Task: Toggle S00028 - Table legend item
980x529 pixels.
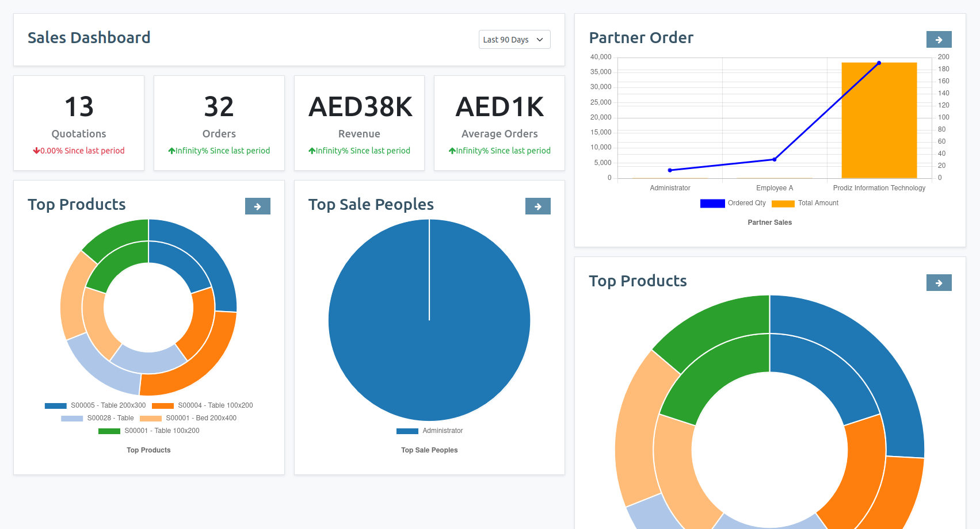Action: coord(97,418)
